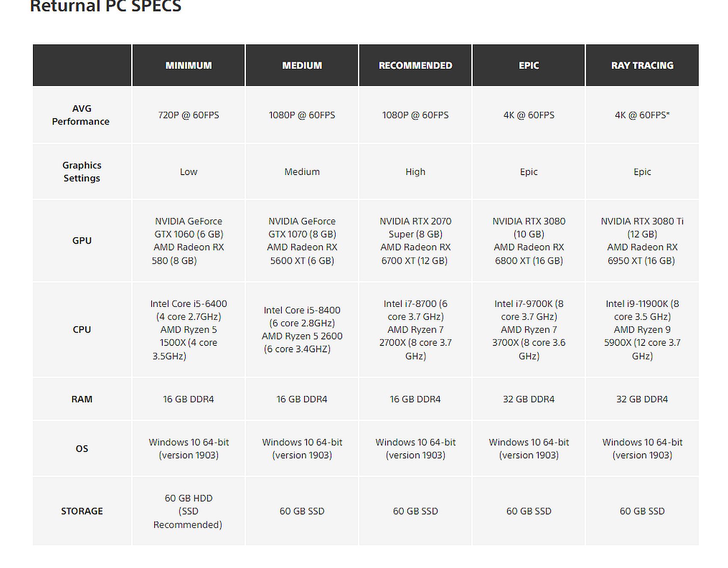Select the Intel i7-8700 CPU cell
Image resolution: width=728 pixels, height=568 pixels.
(415, 330)
